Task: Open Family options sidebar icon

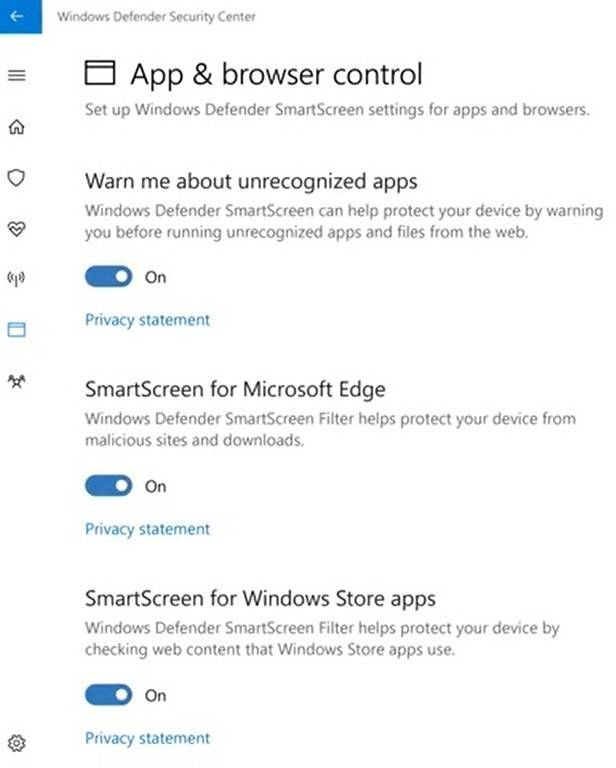Action: click(17, 381)
